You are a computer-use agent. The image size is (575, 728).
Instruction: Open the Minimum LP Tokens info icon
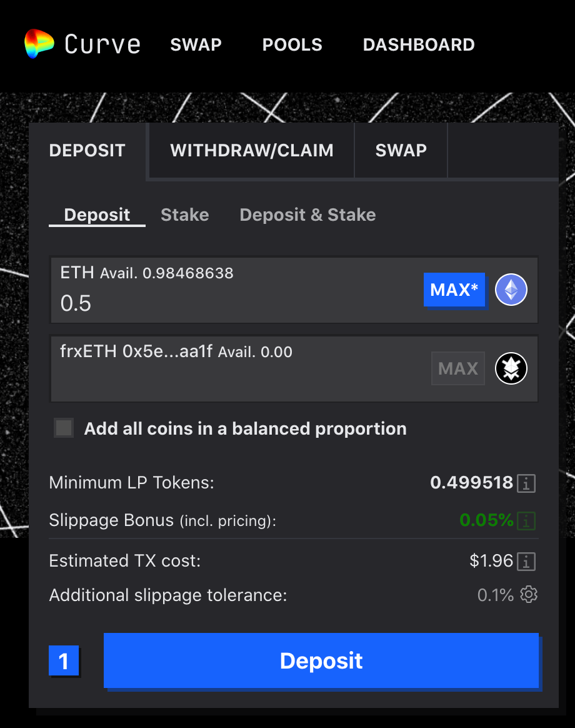(x=526, y=483)
